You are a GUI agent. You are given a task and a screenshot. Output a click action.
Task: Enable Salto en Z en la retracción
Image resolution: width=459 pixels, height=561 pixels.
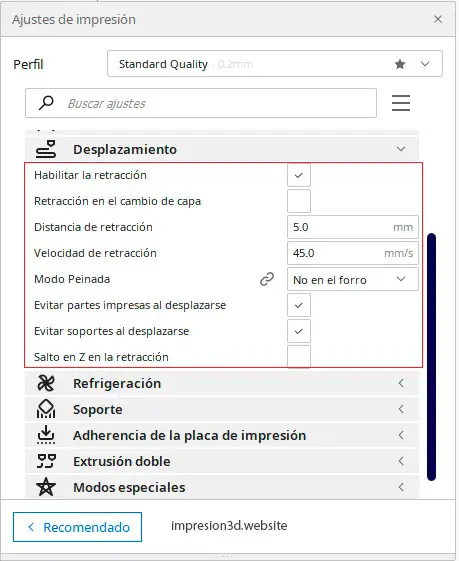coord(299,357)
